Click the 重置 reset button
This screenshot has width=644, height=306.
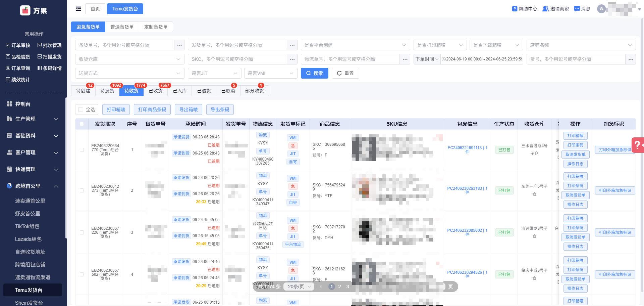pyautogui.click(x=345, y=73)
